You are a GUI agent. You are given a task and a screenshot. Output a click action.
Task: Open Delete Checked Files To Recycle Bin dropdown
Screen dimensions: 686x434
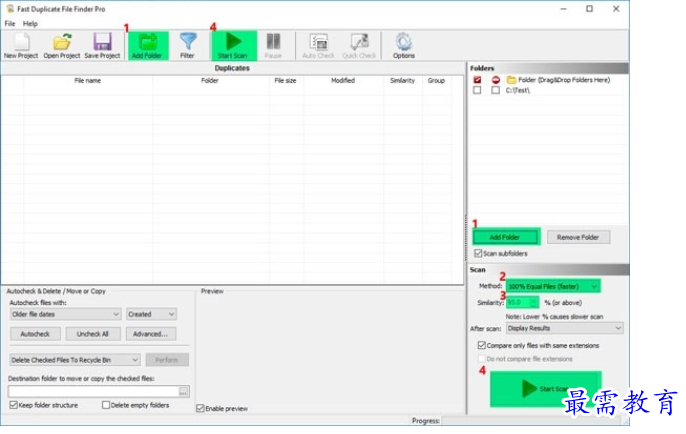75,360
